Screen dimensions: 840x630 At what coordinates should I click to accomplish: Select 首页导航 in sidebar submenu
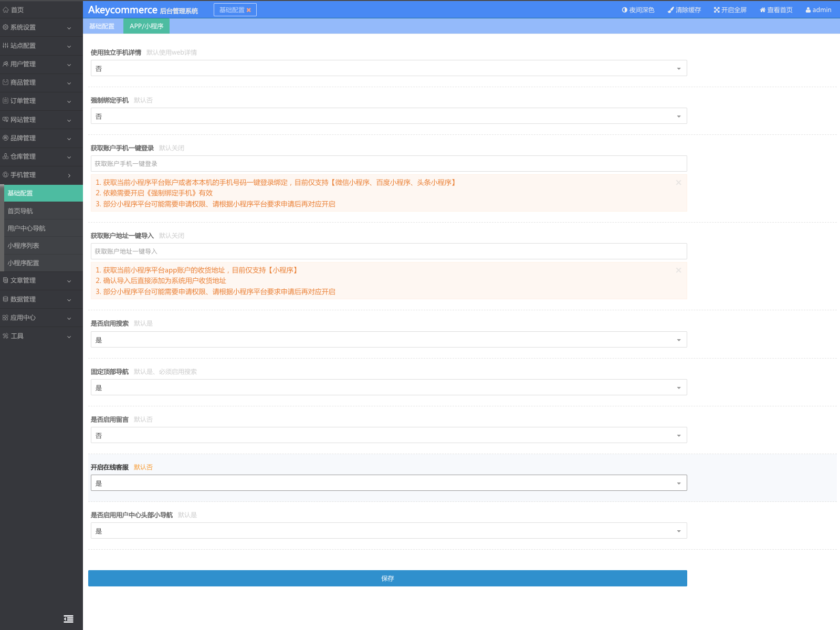[x=44, y=211]
